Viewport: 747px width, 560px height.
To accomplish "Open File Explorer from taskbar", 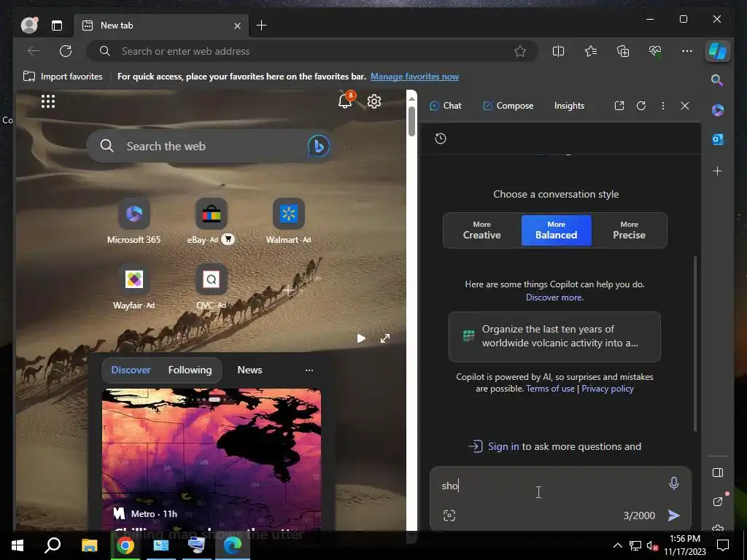I will pos(89,545).
